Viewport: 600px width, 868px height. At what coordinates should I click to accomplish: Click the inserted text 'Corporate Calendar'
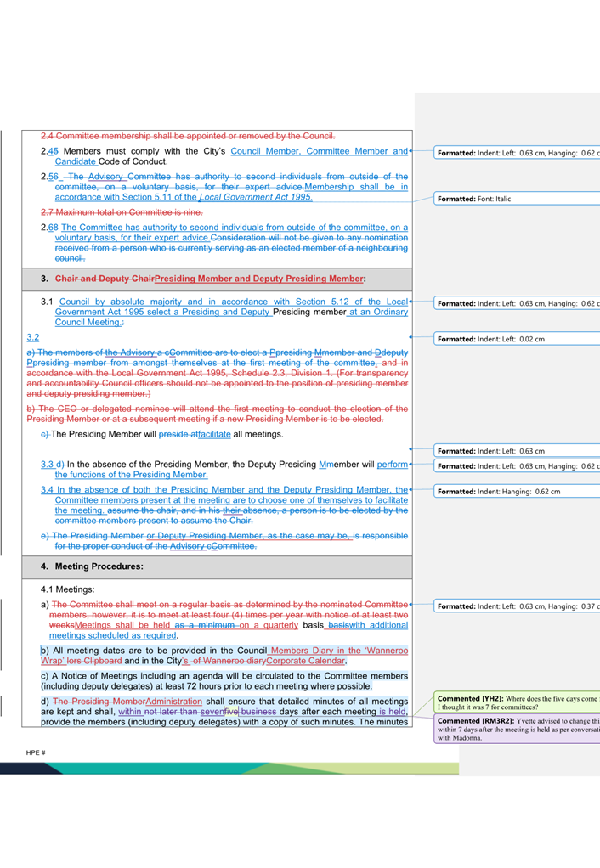pyautogui.click(x=306, y=661)
